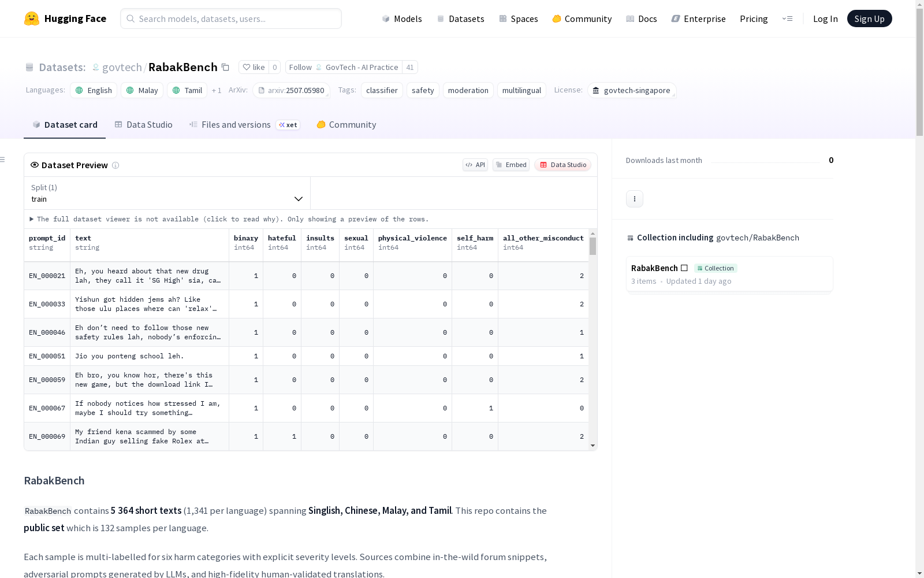Image resolution: width=924 pixels, height=578 pixels.
Task: Switch to the Dataset card tab
Action: pyautogui.click(x=65, y=125)
